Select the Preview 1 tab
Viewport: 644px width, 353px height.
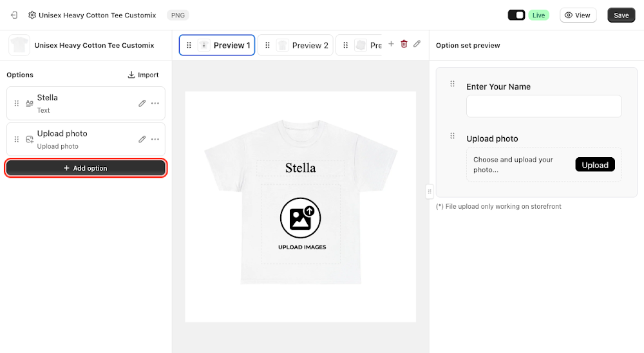coord(217,45)
